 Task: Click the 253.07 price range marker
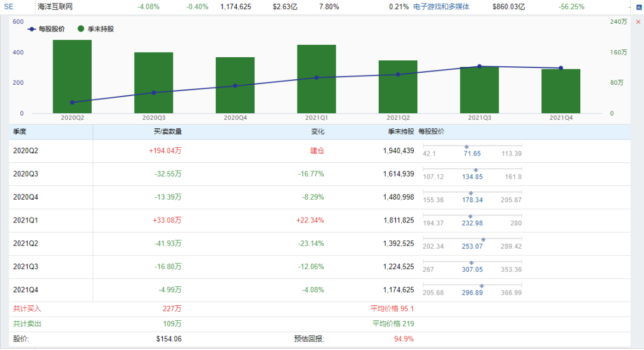coord(484,240)
